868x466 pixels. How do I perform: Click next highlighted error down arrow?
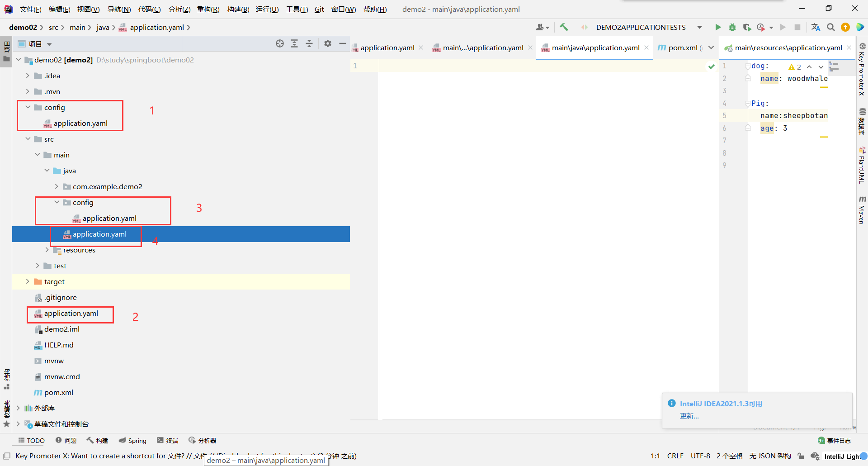pyautogui.click(x=821, y=67)
